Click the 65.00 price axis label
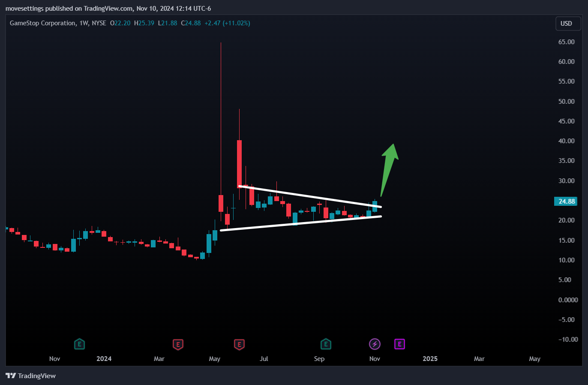The width and height of the screenshot is (588, 385). tap(566, 42)
